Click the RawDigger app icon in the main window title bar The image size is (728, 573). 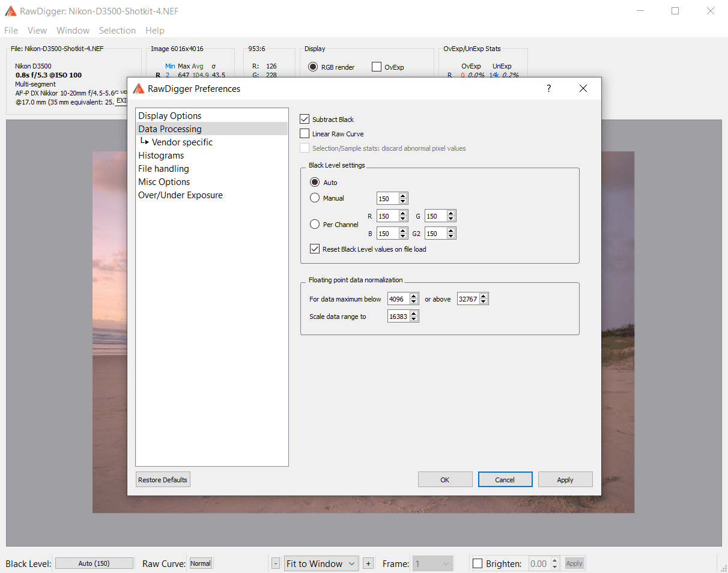click(x=10, y=11)
